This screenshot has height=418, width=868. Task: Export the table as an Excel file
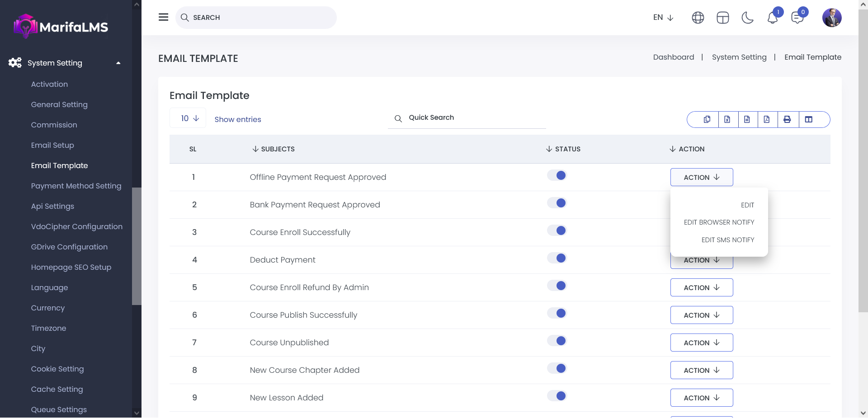727,119
